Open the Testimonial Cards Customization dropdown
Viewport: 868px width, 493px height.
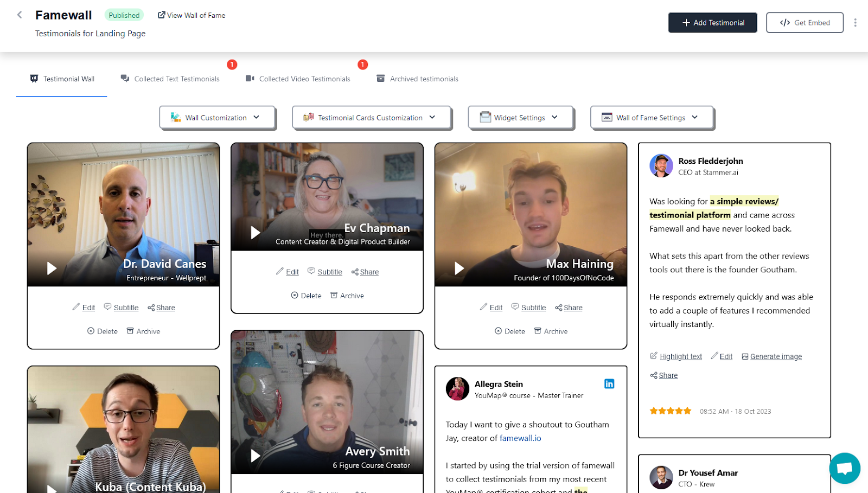tap(371, 117)
